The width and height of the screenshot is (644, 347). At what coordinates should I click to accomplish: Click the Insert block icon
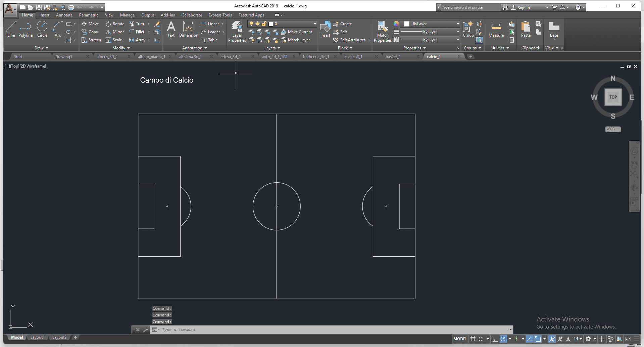[325, 29]
